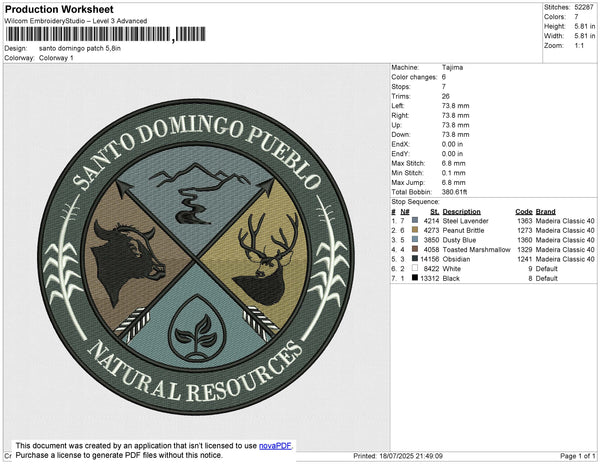The image size is (600, 464).
Task: Click the Min Stitch '0.1 mm' value
Action: click(x=454, y=173)
